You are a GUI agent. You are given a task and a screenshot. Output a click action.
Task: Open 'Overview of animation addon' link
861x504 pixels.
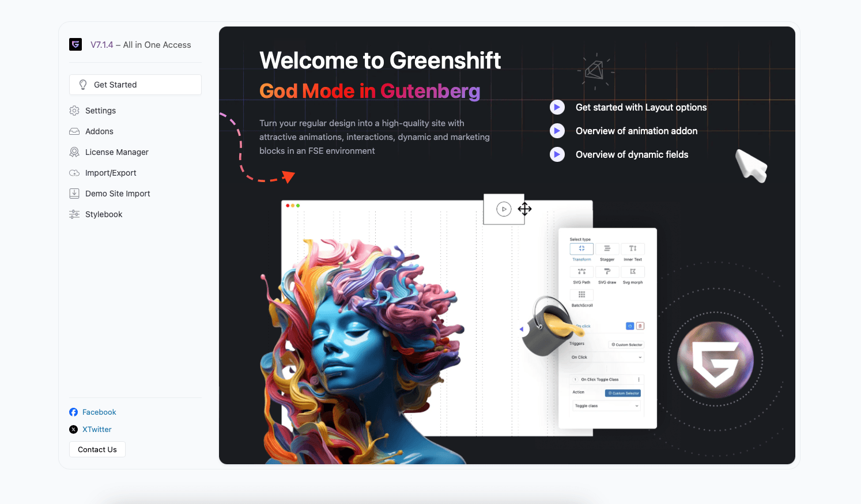pos(636,131)
